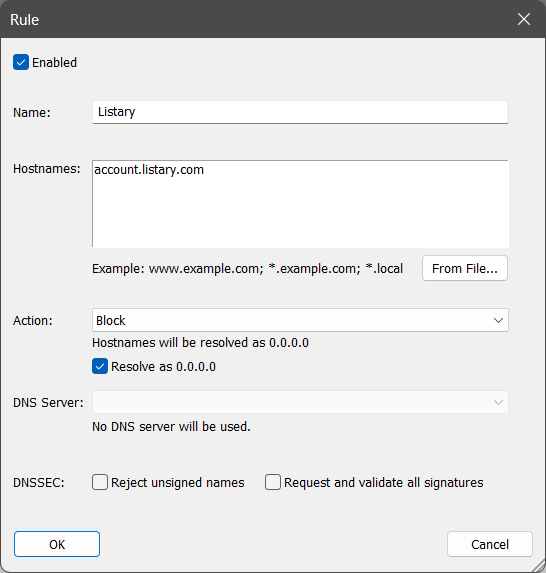Open the From File... button

[x=465, y=268]
